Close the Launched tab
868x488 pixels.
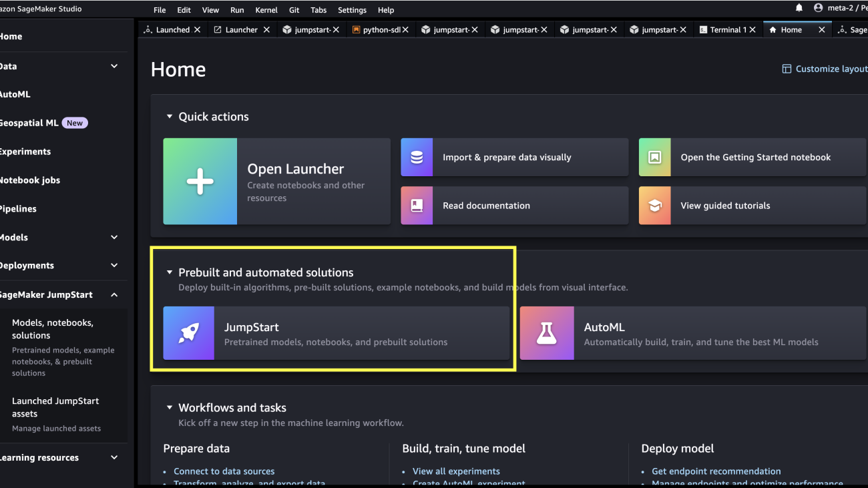click(197, 30)
